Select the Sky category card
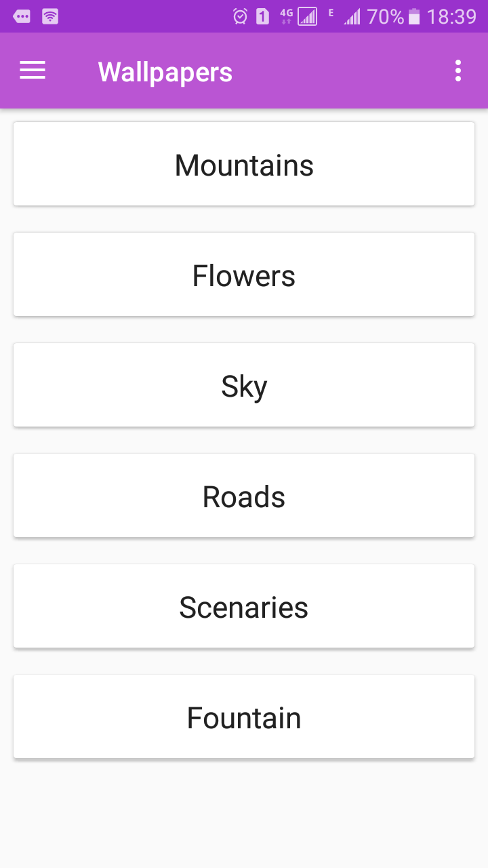 coord(244,384)
